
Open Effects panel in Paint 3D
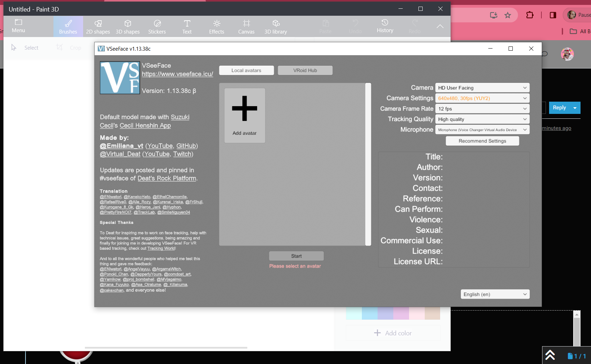coord(217,27)
